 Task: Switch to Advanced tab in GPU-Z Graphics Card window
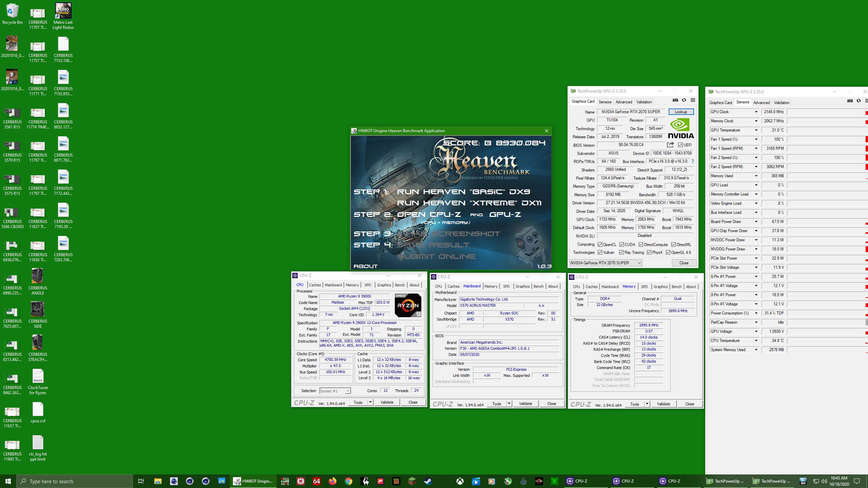coord(624,102)
